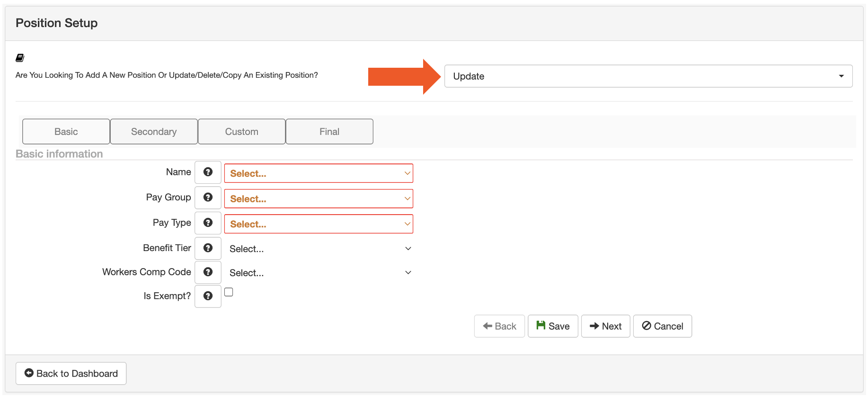
Task: Click the help icon beside Benefit Tier
Action: coord(208,248)
